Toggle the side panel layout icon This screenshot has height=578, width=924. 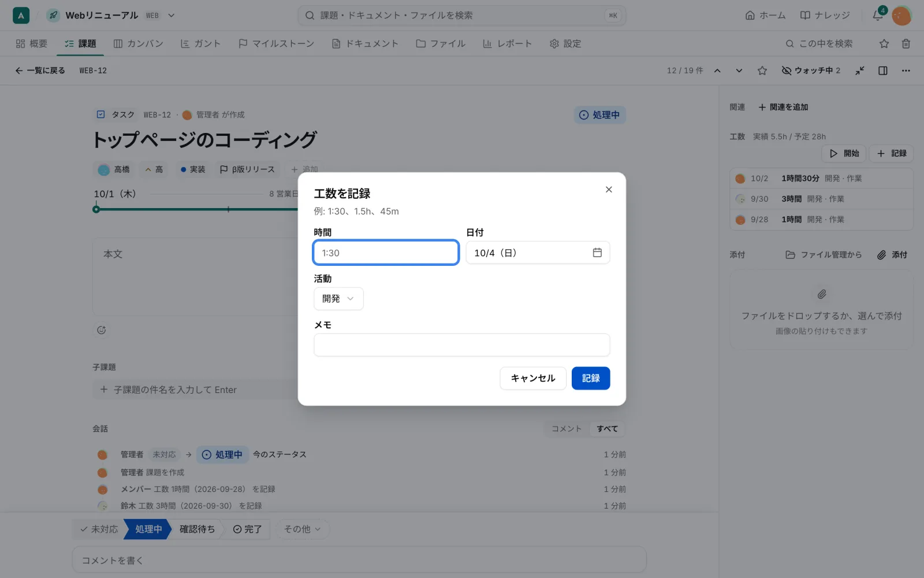[883, 71]
